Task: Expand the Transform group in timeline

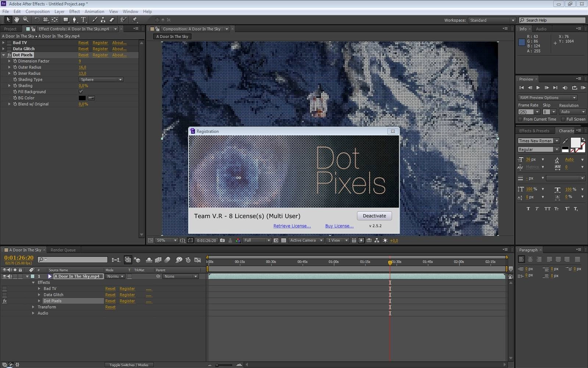Action: pos(33,307)
